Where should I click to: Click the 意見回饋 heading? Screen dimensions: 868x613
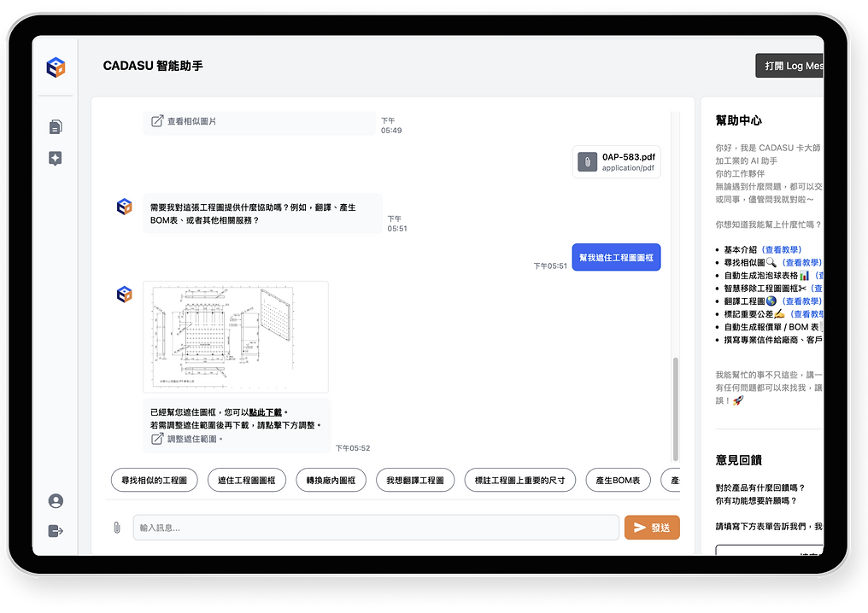coord(738,459)
